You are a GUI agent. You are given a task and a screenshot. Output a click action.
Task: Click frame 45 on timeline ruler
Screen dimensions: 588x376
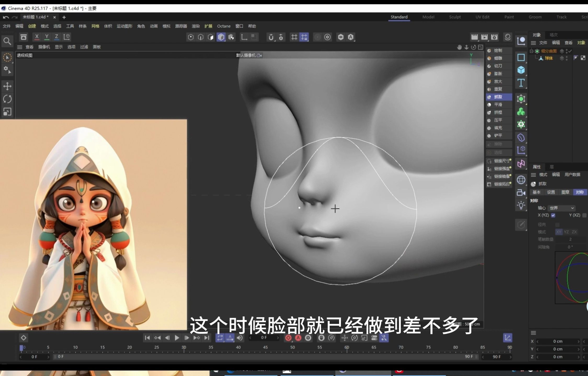(x=265, y=348)
